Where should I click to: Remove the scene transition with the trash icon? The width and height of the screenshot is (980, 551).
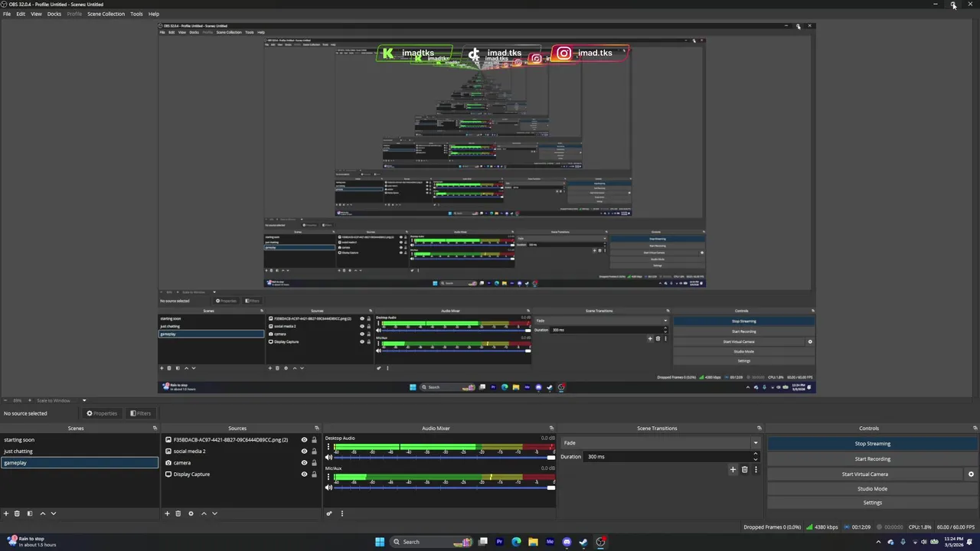coord(744,469)
